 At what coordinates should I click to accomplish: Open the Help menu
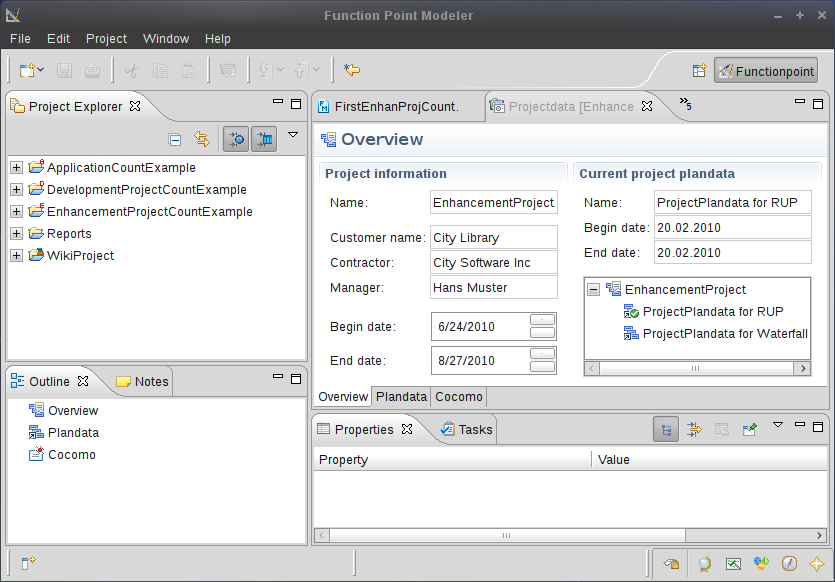pyautogui.click(x=218, y=39)
